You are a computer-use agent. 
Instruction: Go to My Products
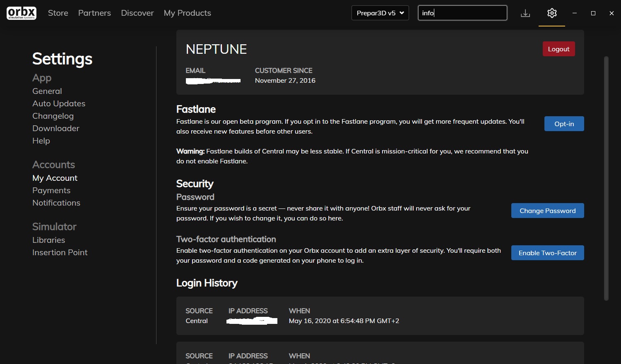tap(187, 13)
